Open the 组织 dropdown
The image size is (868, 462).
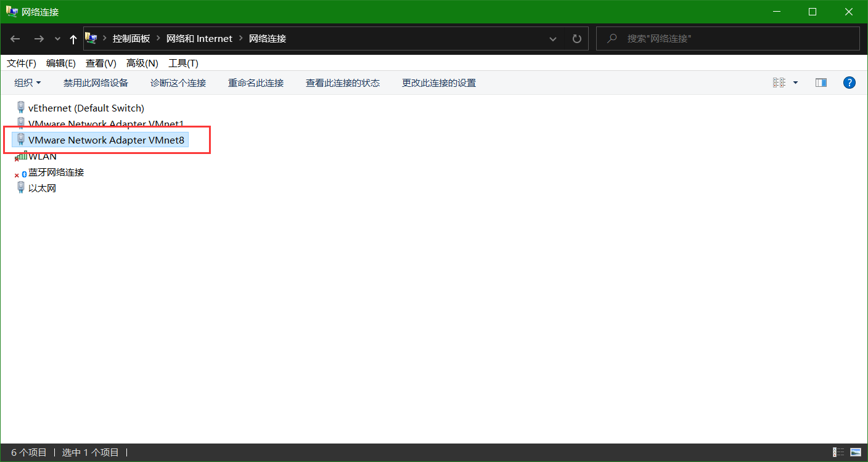coord(28,83)
